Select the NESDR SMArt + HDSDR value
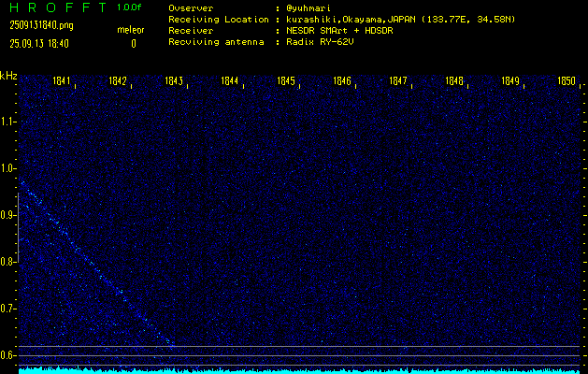588x374 pixels. pos(339,31)
